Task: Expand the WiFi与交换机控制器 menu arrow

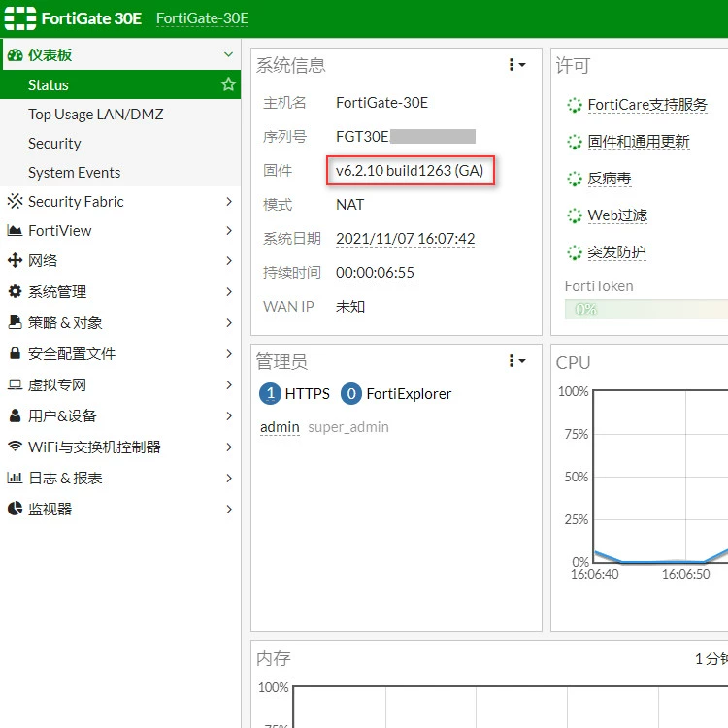Action: pos(229,447)
